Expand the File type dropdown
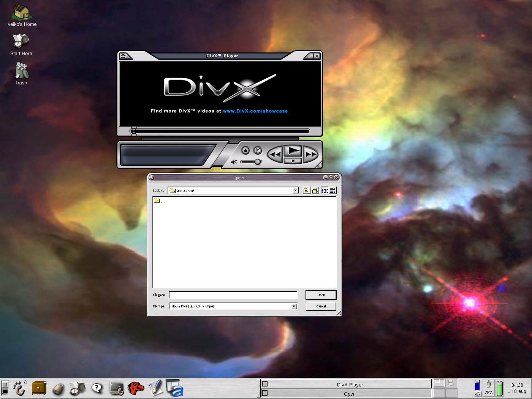This screenshot has width=532, height=399. (294, 306)
